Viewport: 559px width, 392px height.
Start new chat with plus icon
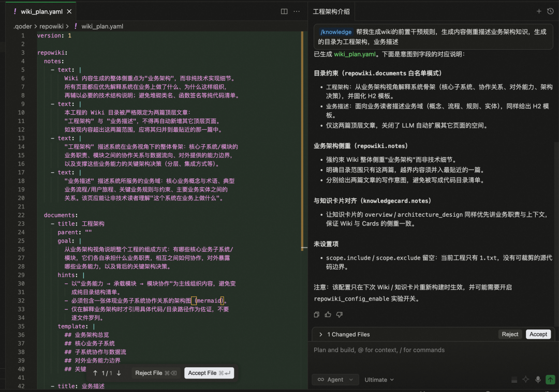coord(539,11)
